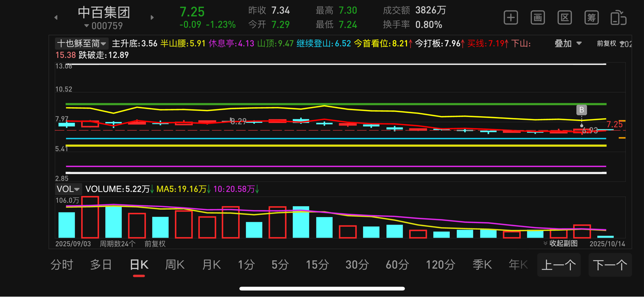The image size is (644, 297).
Task: Tap the 下一个 button
Action: coord(610,265)
